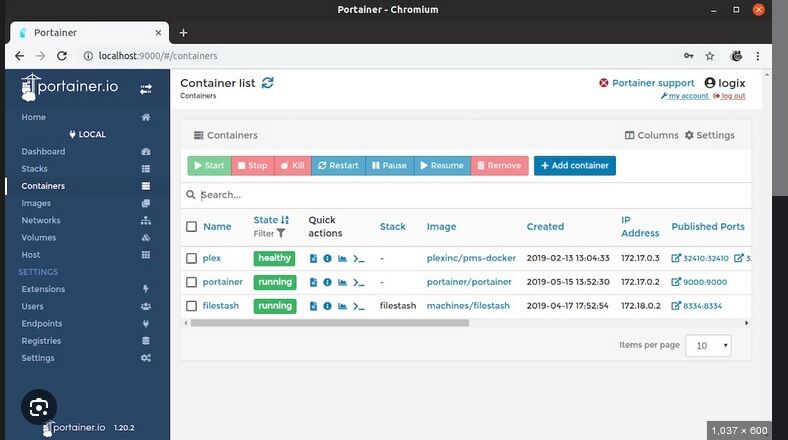Click the Kill button

click(x=293, y=166)
